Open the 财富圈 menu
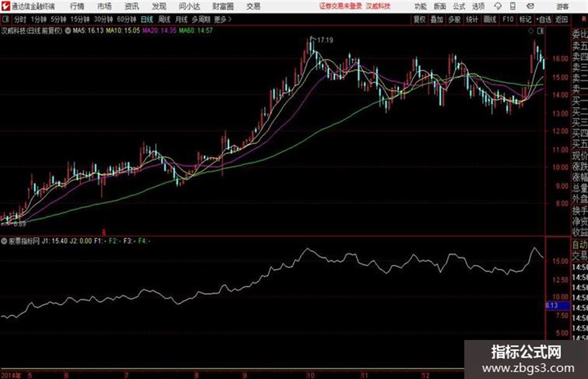 click(223, 6)
